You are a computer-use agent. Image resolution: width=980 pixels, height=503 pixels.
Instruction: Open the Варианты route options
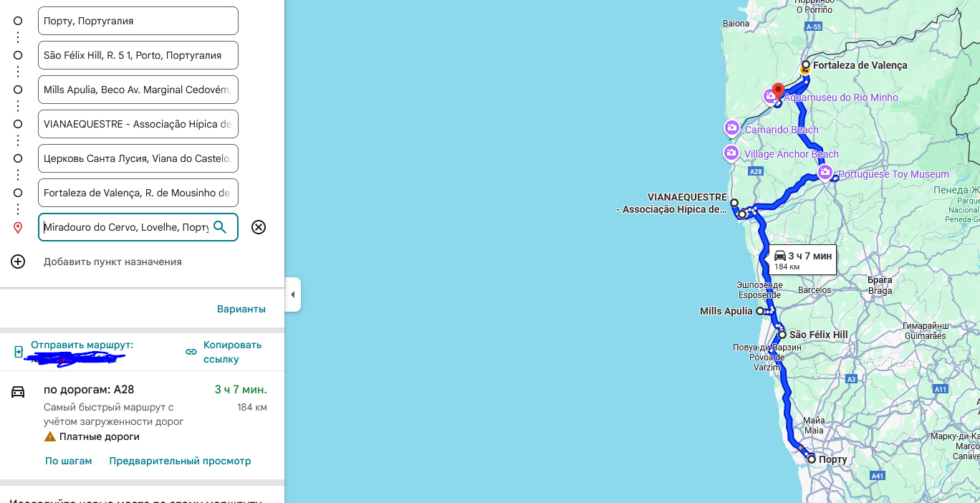click(241, 309)
